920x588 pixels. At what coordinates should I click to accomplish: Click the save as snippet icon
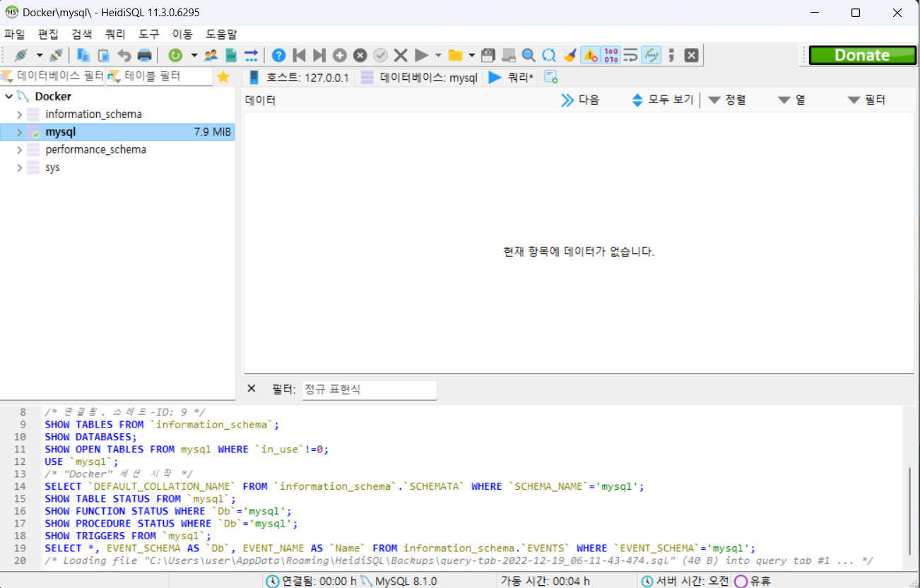(508, 55)
